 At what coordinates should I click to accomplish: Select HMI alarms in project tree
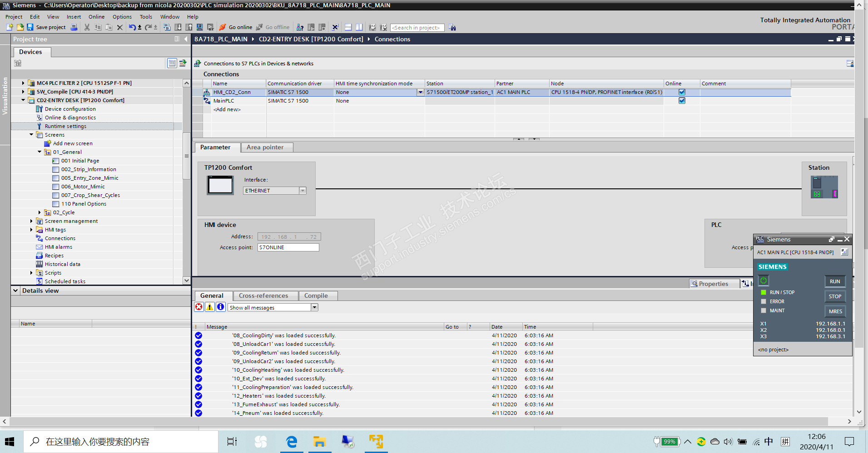pyautogui.click(x=59, y=247)
